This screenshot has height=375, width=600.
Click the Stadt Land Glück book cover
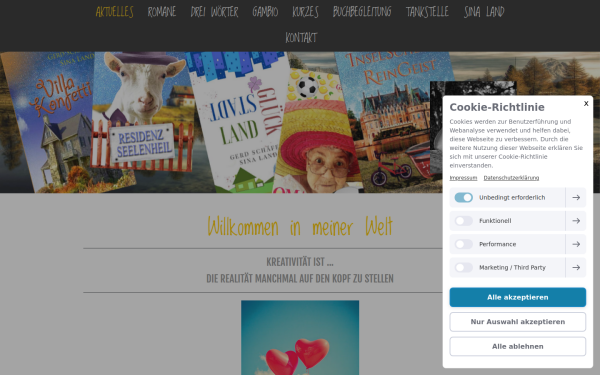[x=239, y=122]
